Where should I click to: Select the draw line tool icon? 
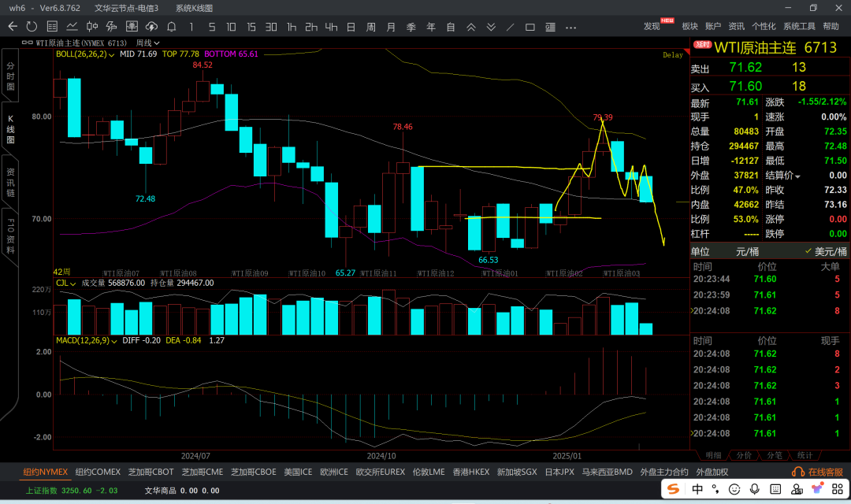(510, 27)
